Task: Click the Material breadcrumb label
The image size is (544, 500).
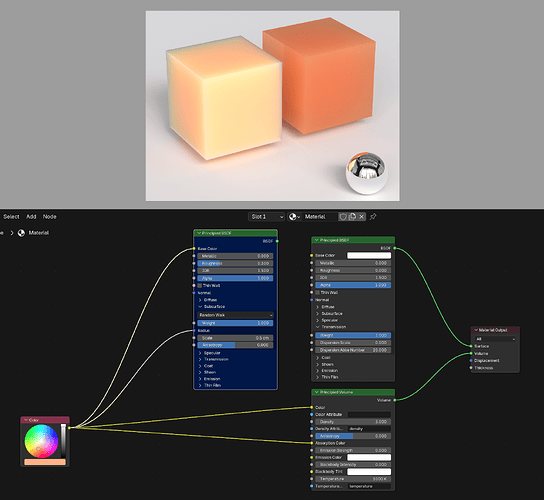Action: 39,233
